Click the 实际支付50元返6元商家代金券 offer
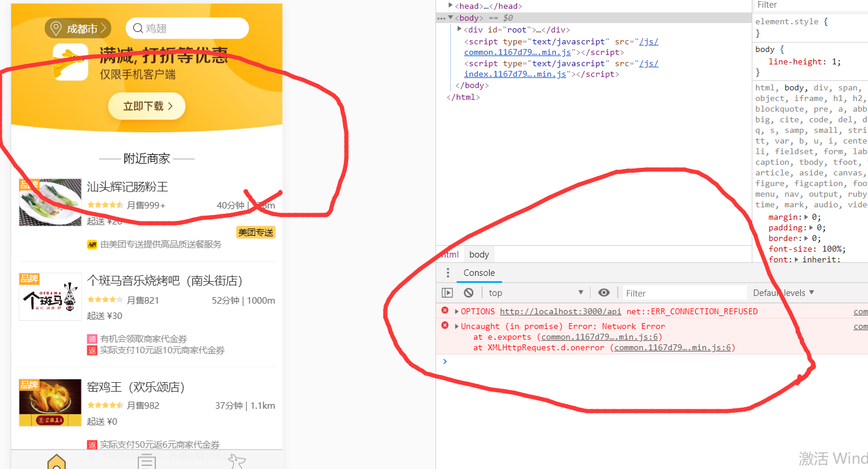The height and width of the screenshot is (469, 868). pos(160,445)
